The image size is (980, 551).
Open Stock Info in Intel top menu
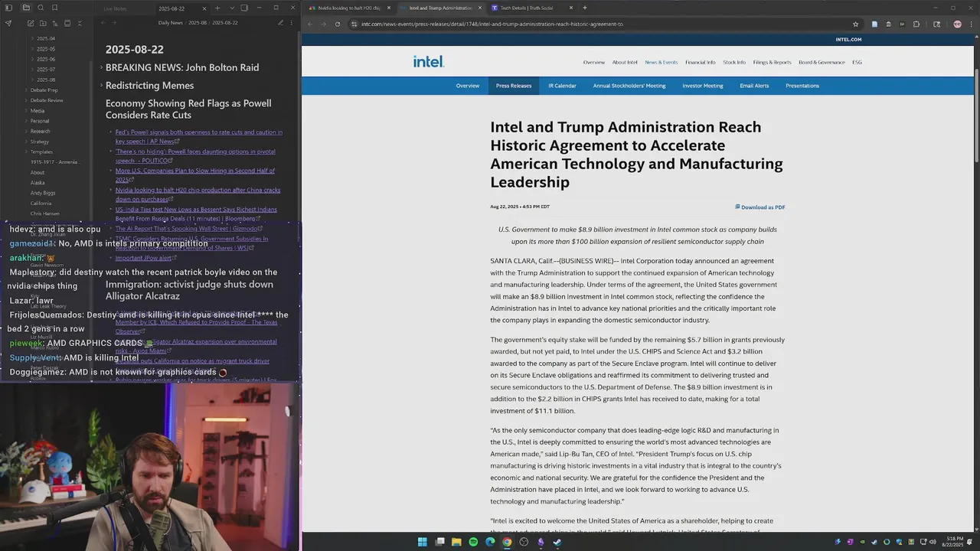[734, 62]
